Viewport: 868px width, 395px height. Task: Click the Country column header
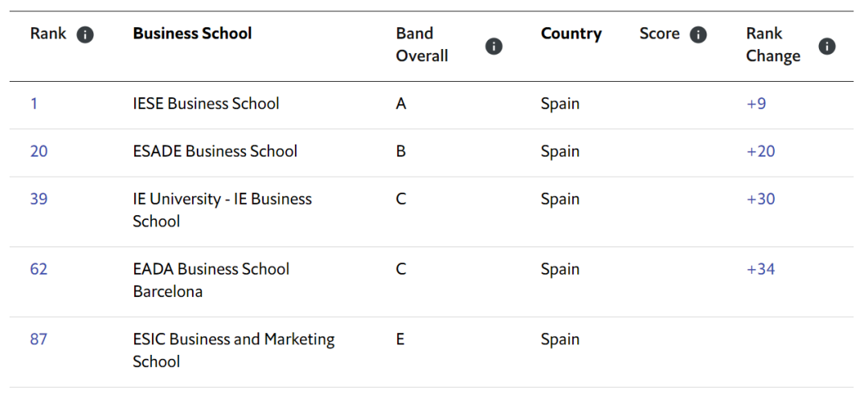tap(571, 34)
